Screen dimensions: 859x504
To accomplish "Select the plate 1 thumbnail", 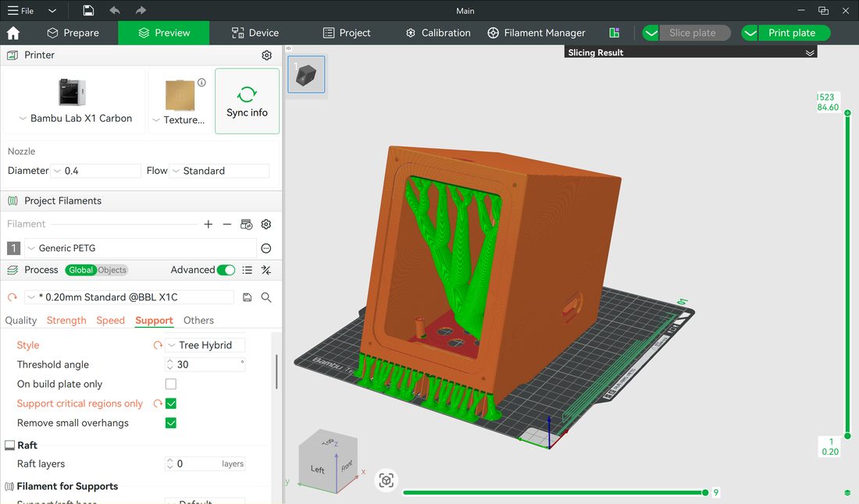I will [306, 74].
